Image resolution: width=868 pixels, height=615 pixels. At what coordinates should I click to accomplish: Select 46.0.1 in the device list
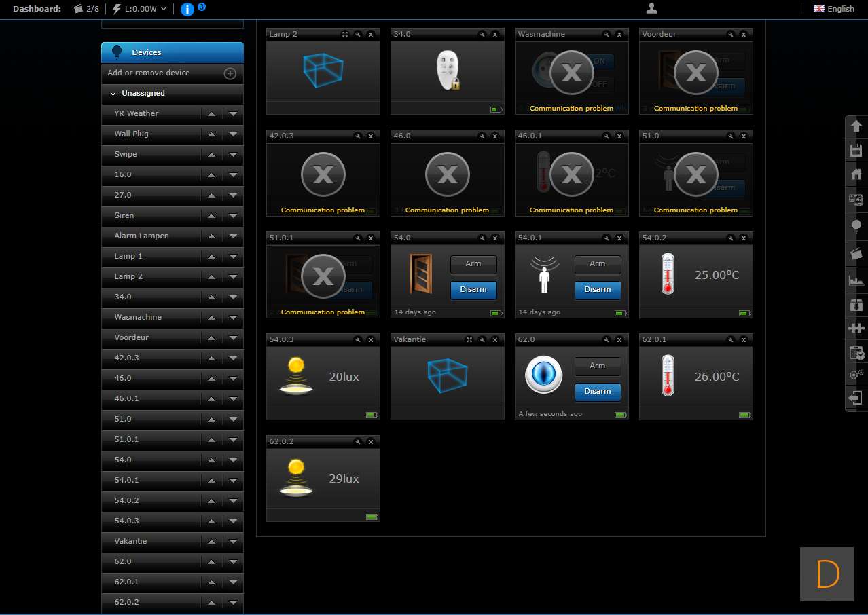(126, 399)
